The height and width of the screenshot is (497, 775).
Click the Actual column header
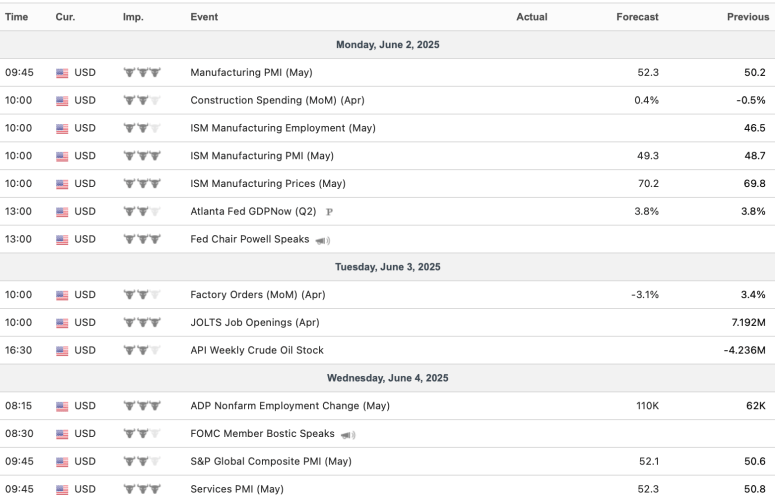pos(532,17)
